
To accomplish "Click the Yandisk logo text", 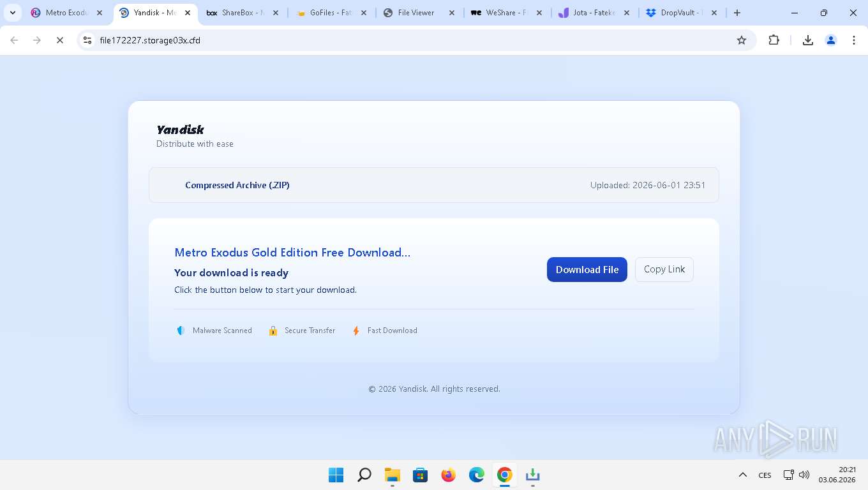I will (180, 130).
